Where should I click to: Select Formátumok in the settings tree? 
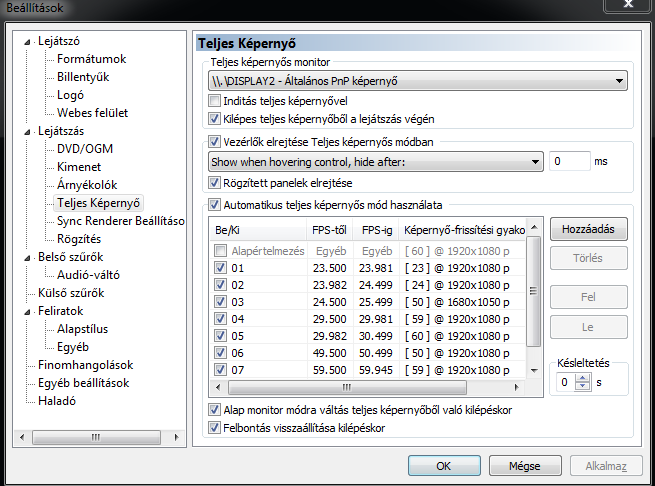tap(91, 59)
